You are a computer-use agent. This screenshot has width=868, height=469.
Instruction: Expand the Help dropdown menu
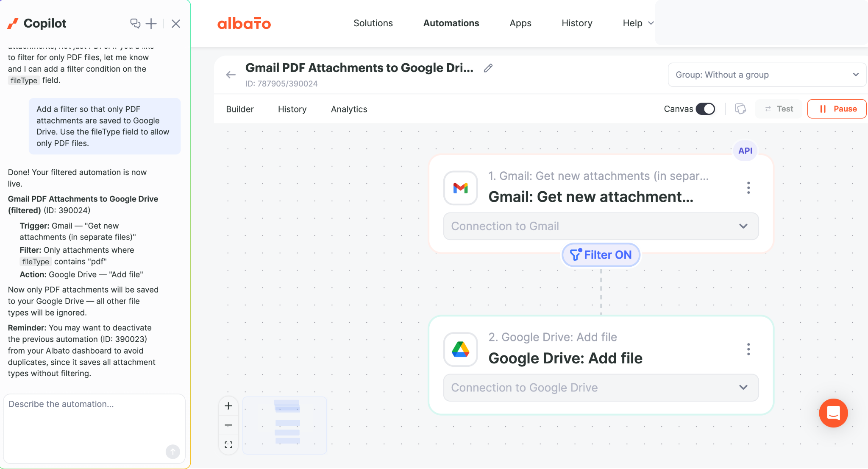tap(638, 23)
